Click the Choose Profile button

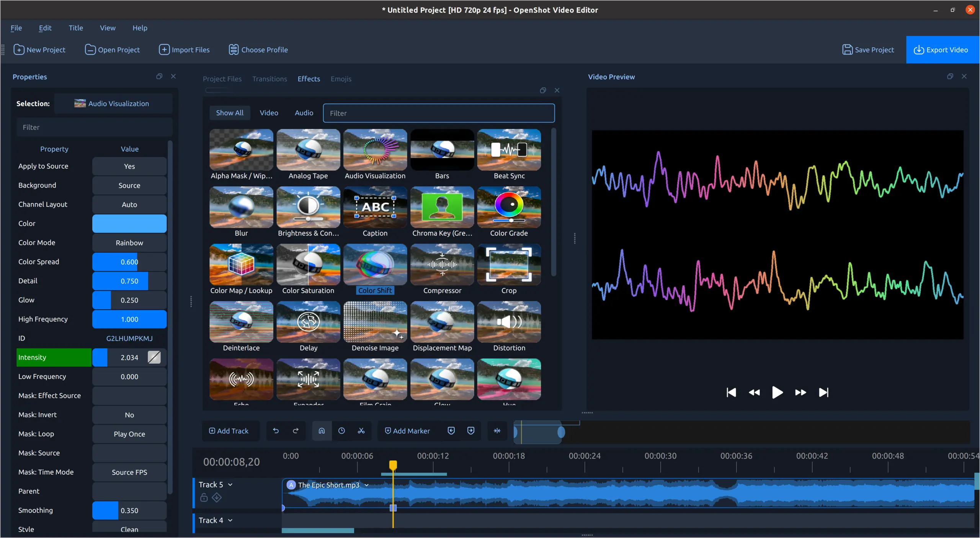pyautogui.click(x=258, y=50)
